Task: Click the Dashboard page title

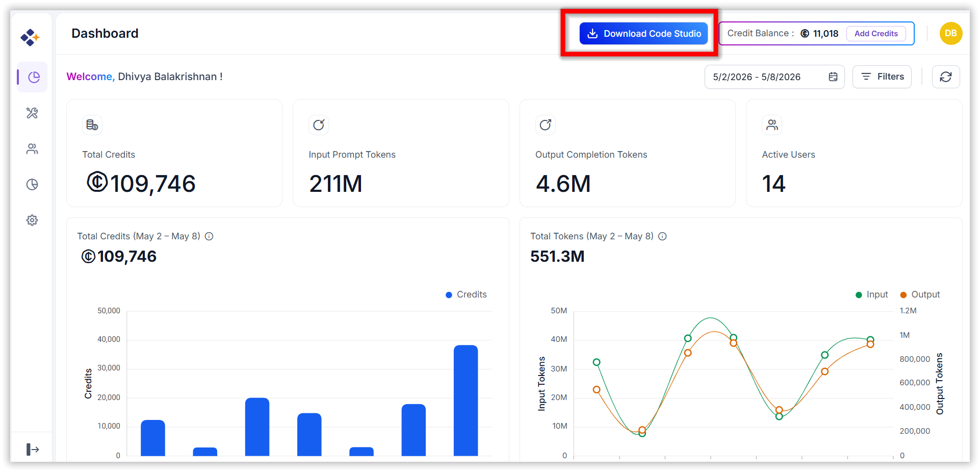Action: click(x=105, y=33)
